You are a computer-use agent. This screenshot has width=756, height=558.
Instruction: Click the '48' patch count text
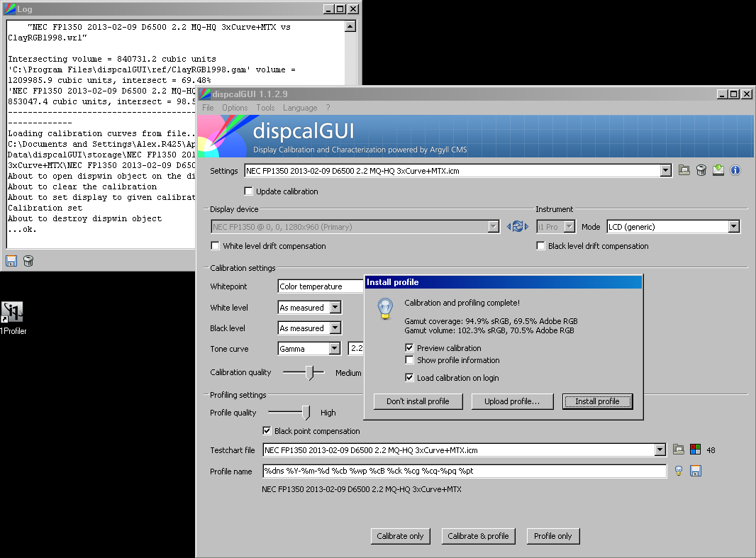coord(711,450)
